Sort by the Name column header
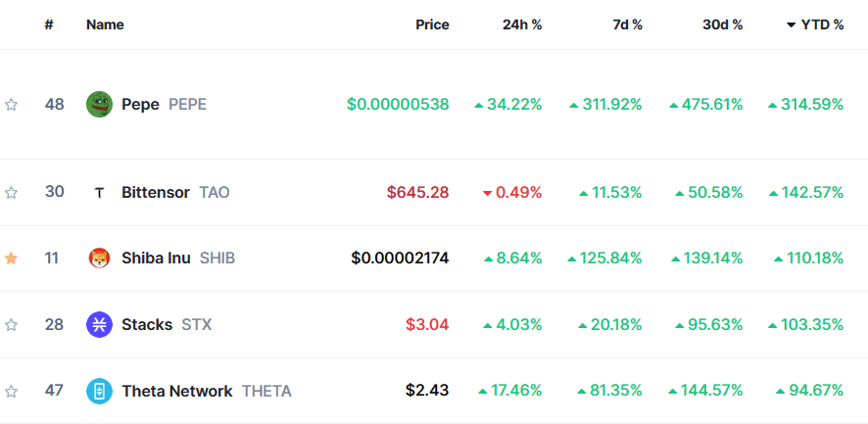The width and height of the screenshot is (868, 424). click(105, 24)
